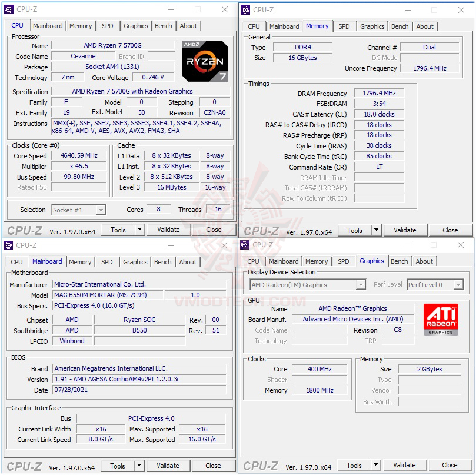Click Close button at the bottom of the Mainboard window
476x475 pixels.
coord(213,466)
